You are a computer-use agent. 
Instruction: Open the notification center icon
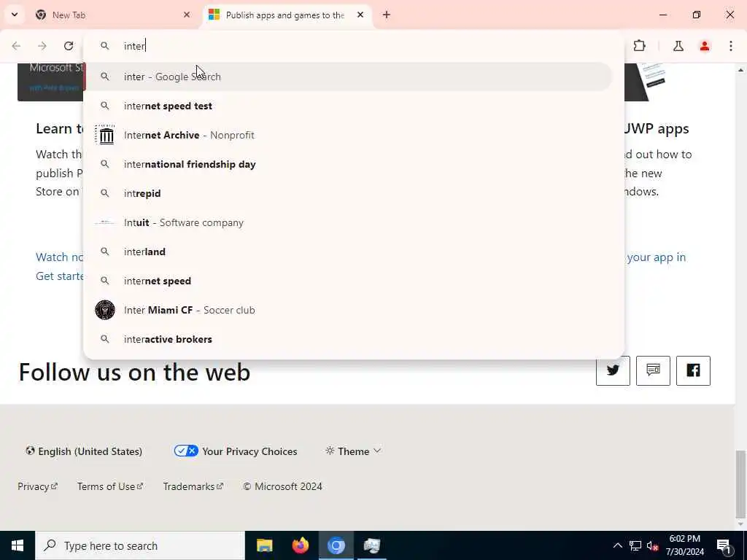point(724,545)
